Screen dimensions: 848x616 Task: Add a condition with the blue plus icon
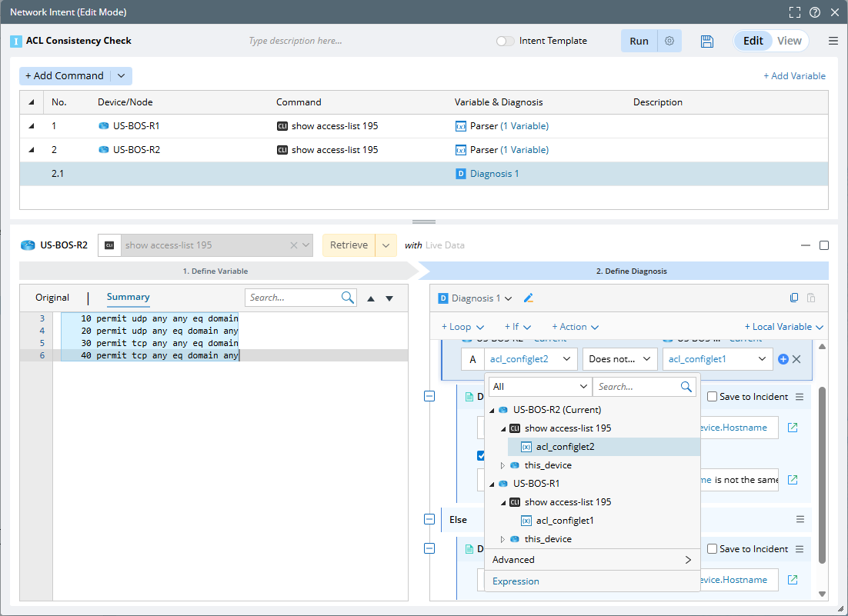tap(783, 359)
